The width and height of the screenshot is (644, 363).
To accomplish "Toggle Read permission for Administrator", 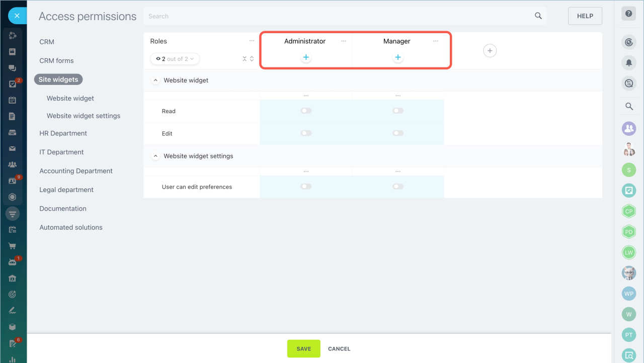I will coord(306,111).
